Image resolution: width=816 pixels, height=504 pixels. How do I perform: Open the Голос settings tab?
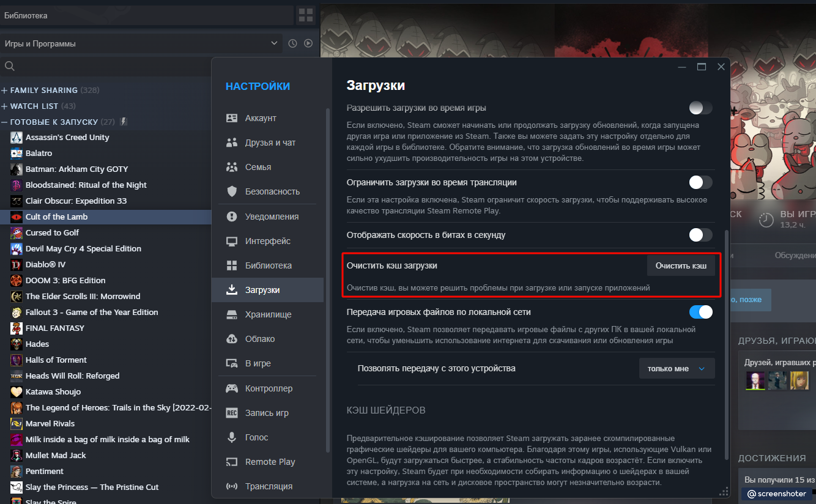coord(267,437)
